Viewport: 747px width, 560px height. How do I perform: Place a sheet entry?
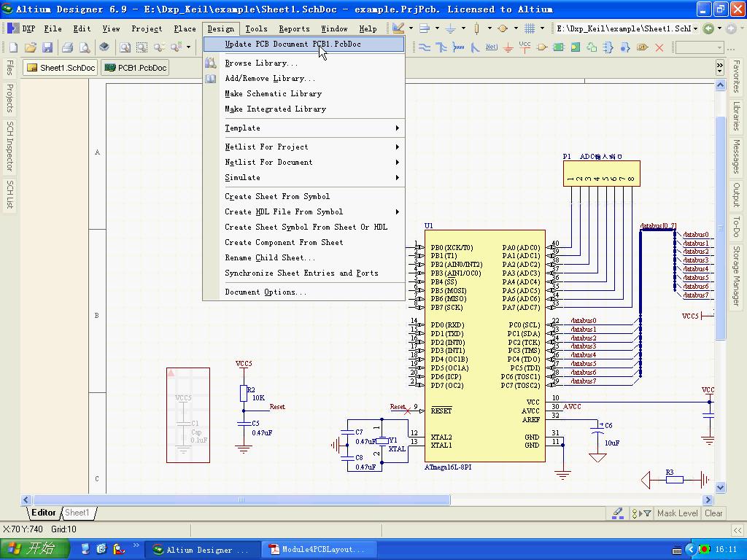(x=576, y=47)
